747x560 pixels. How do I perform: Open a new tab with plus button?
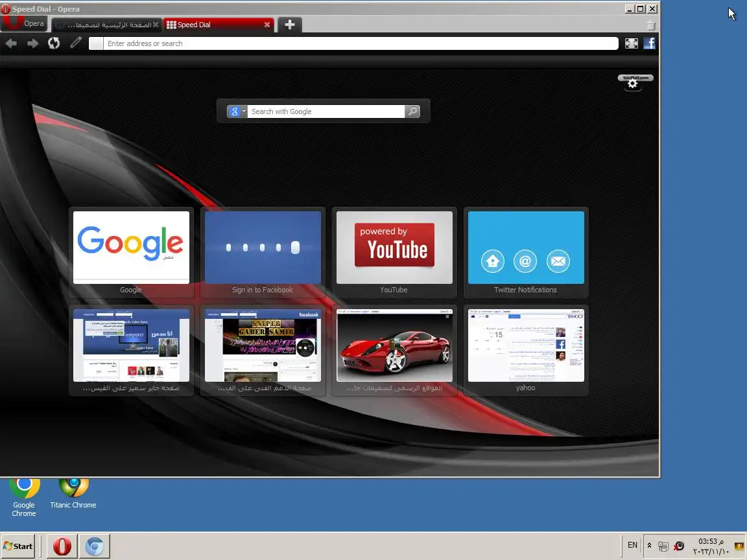click(x=290, y=25)
